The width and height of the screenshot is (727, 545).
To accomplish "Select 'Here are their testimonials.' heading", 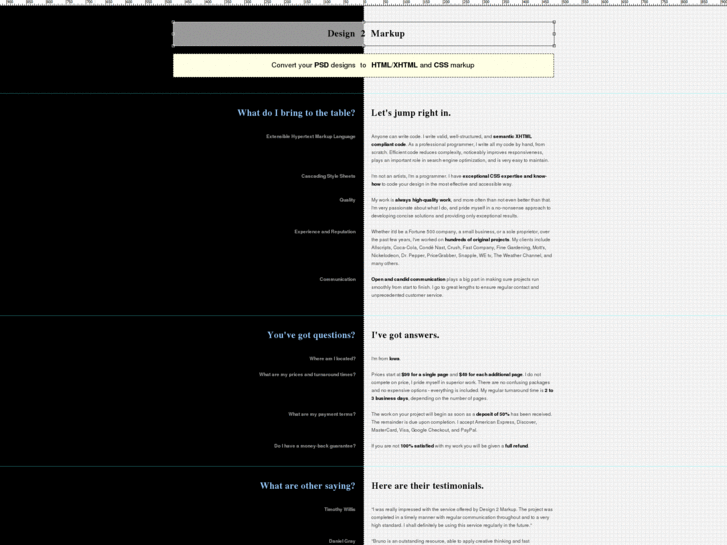I will click(427, 486).
